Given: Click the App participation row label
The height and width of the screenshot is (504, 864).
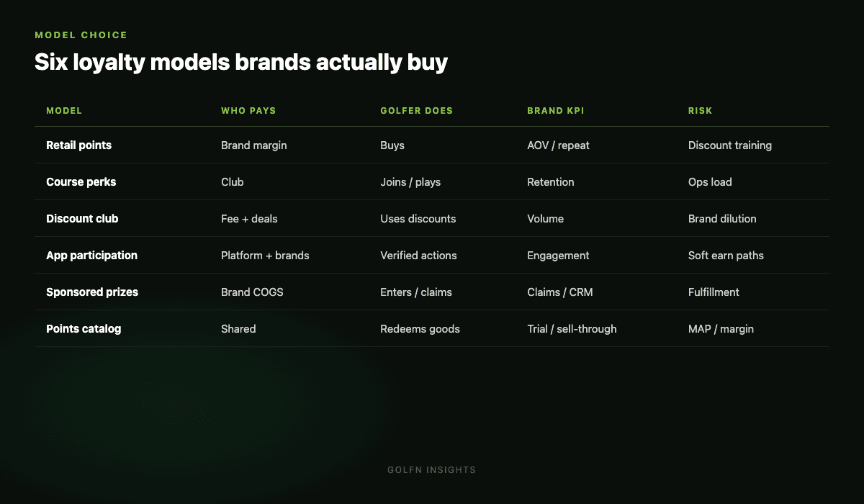Looking at the screenshot, I should coord(91,256).
